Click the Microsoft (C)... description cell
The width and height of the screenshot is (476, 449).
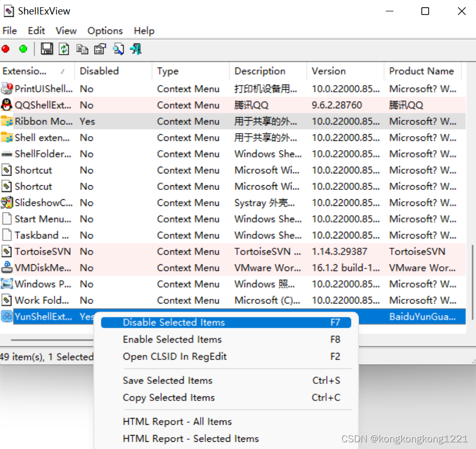tap(267, 300)
